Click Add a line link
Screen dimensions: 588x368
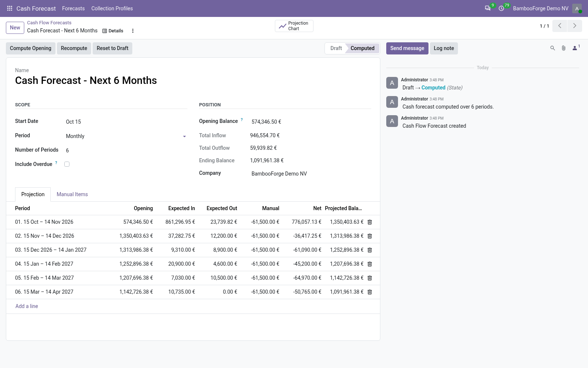pos(26,306)
